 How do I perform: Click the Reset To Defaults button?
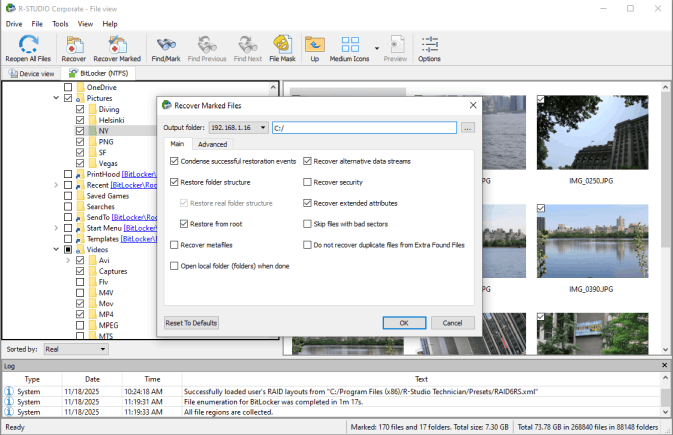[192, 323]
